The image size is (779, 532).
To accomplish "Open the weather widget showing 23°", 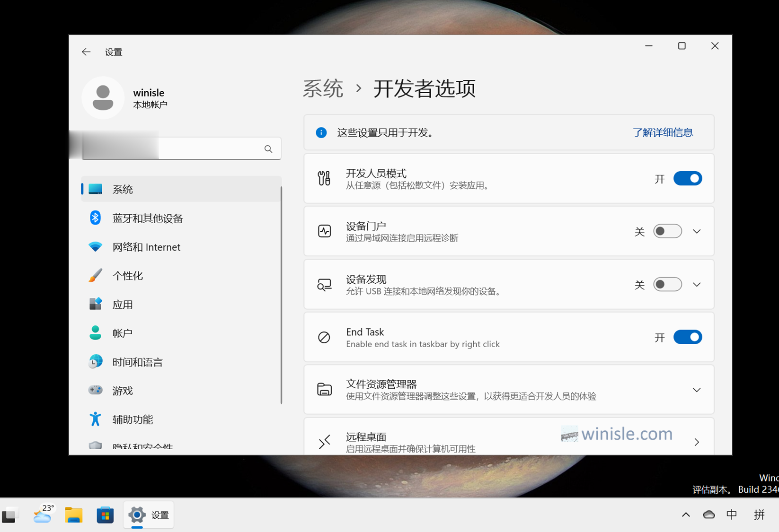I will click(x=44, y=514).
